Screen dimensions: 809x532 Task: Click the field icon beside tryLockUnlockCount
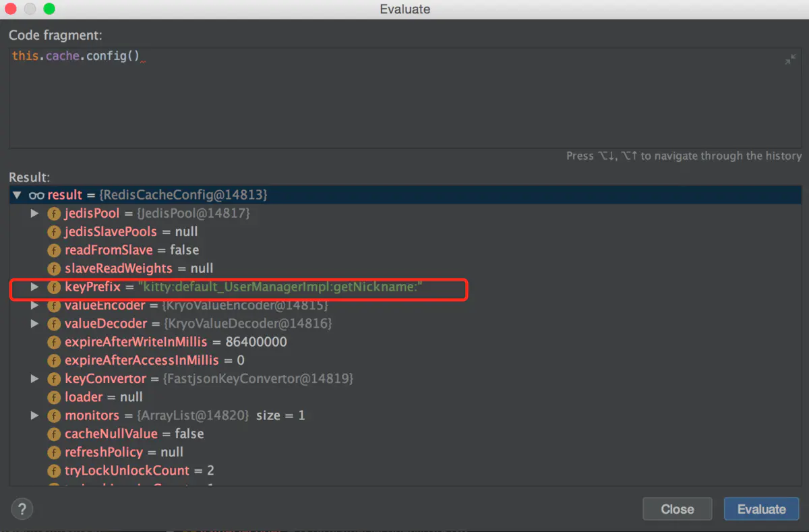[54, 471]
